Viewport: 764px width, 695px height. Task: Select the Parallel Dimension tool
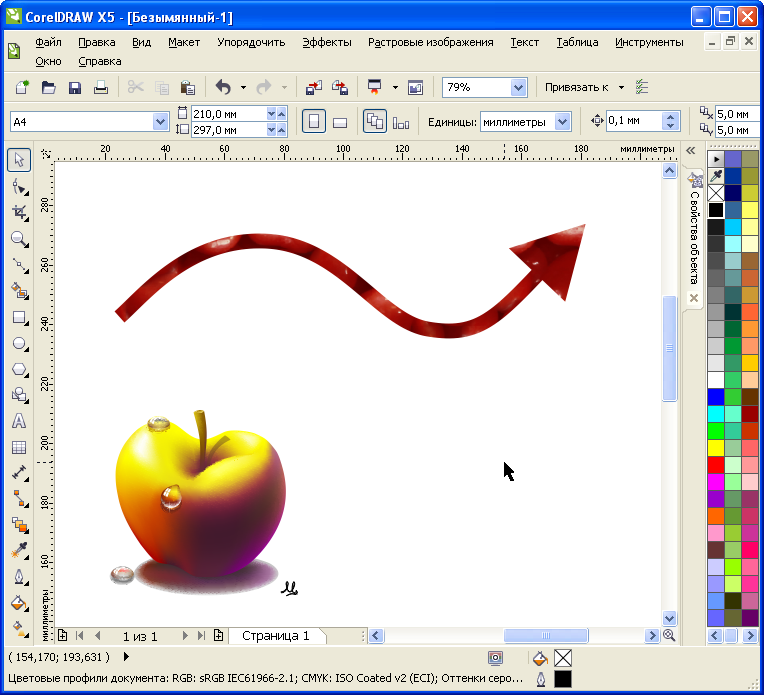click(x=19, y=472)
